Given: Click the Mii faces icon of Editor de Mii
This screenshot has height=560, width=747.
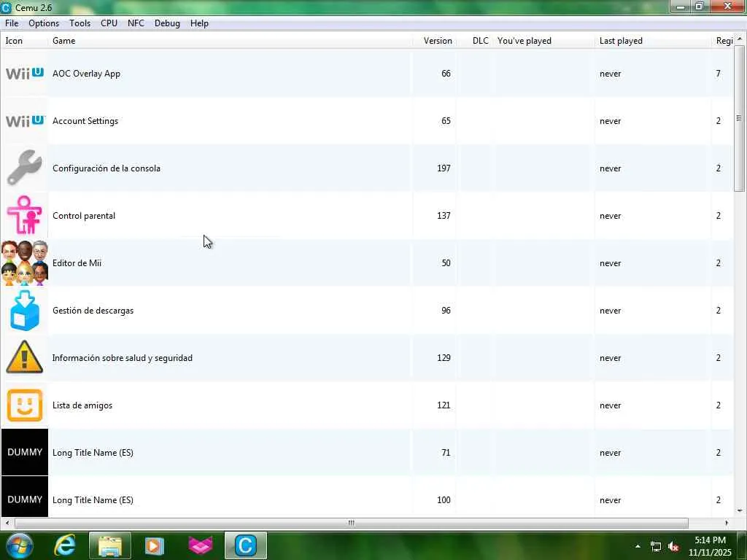Looking at the screenshot, I should 25,262.
